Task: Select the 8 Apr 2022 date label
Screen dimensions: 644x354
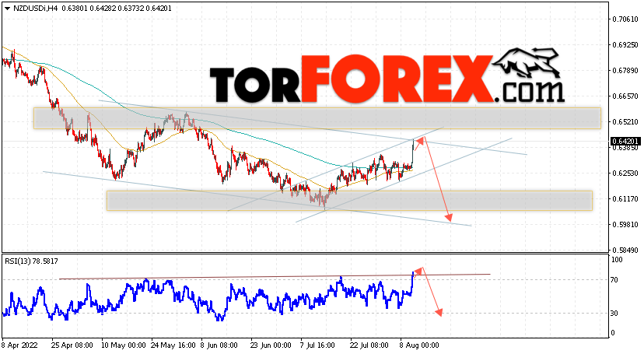Action: click(19, 345)
